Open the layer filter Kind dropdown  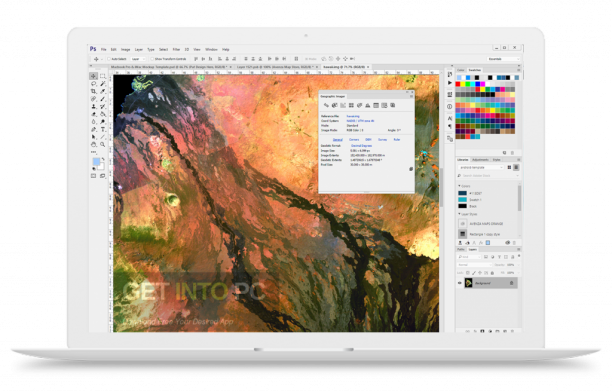click(469, 257)
